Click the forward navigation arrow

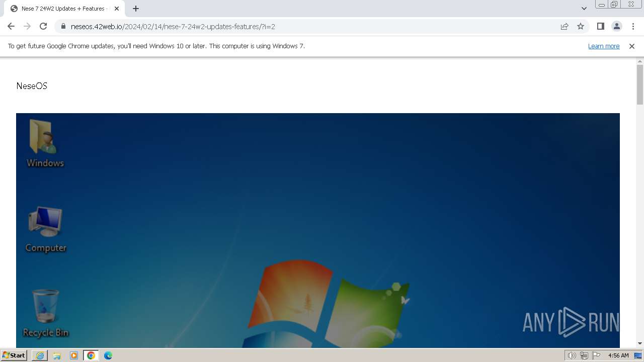point(27,26)
